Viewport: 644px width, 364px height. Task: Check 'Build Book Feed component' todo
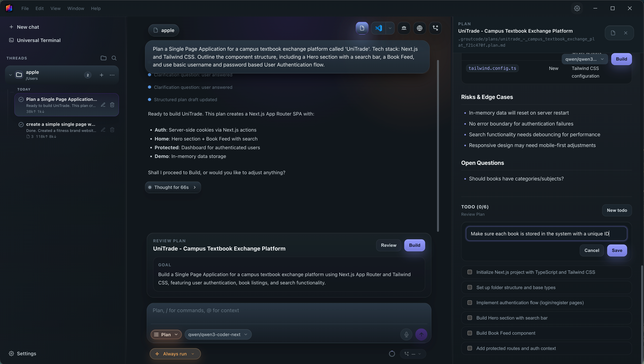point(470,333)
